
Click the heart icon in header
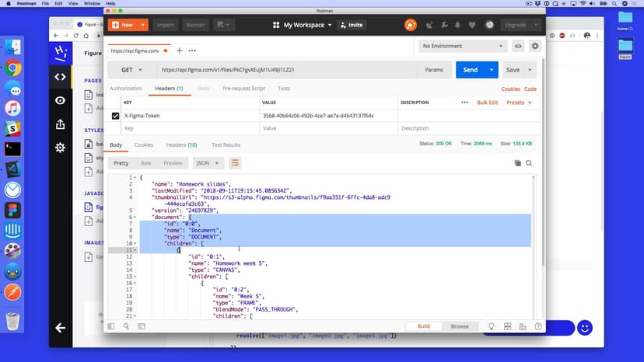pyautogui.click(x=472, y=25)
